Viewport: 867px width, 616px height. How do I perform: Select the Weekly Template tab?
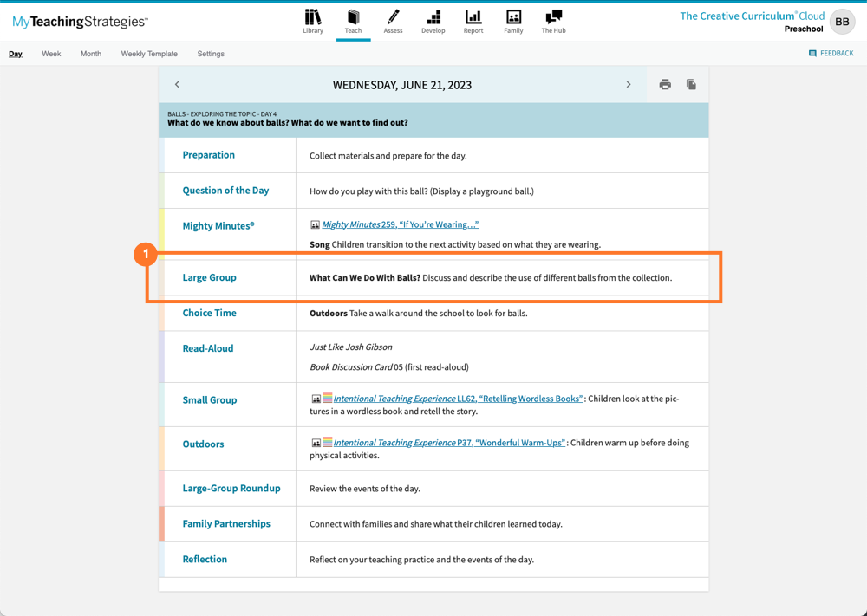[148, 53]
